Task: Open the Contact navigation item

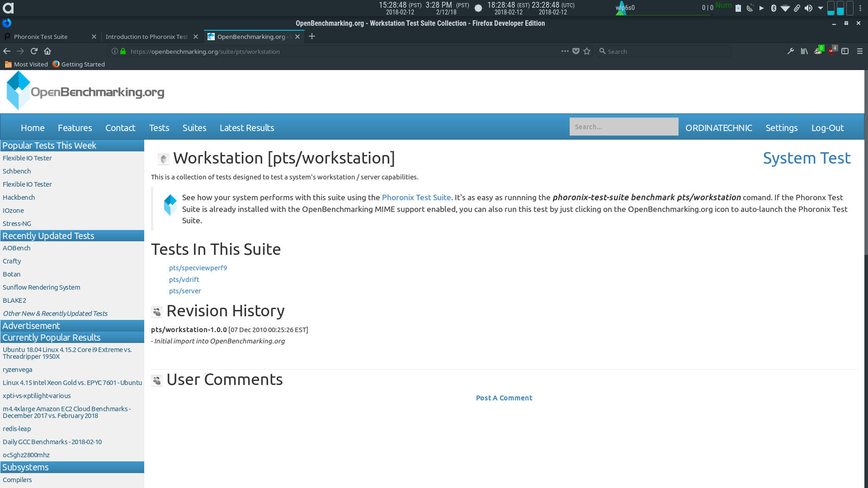Action: click(x=120, y=128)
